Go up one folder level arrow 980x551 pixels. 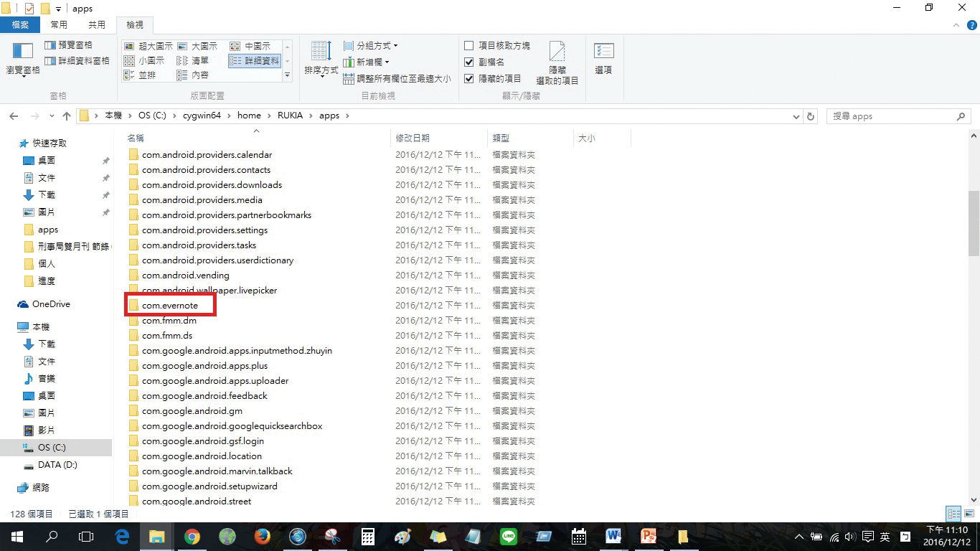tap(67, 116)
